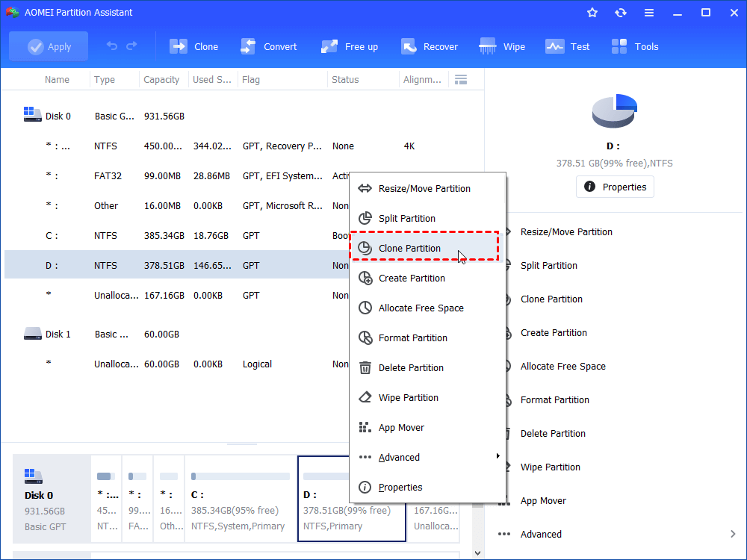
Task: Click the Apply checkmark icon
Action: tap(35, 46)
